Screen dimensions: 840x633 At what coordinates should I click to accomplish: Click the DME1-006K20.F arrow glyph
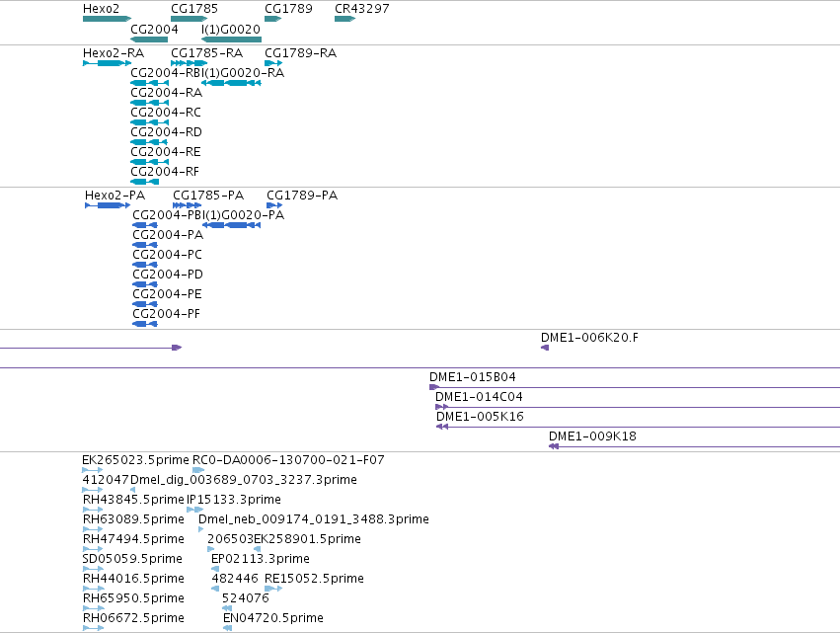545,348
